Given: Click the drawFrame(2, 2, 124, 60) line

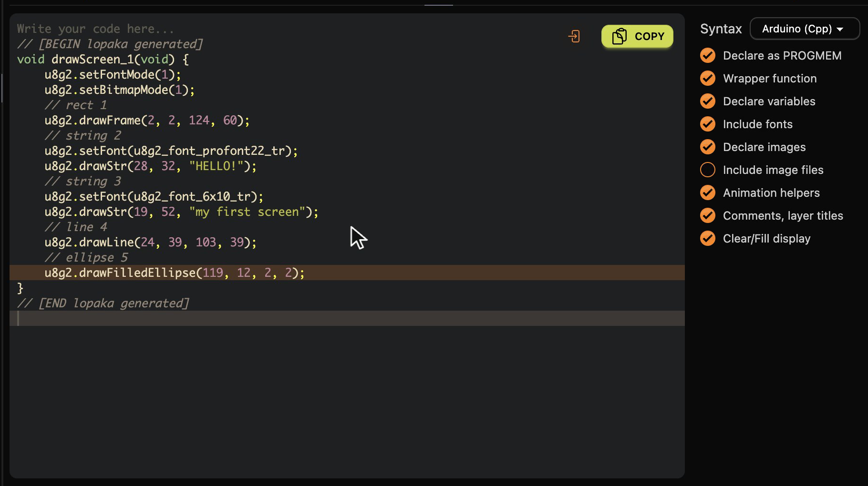Looking at the screenshot, I should point(147,120).
